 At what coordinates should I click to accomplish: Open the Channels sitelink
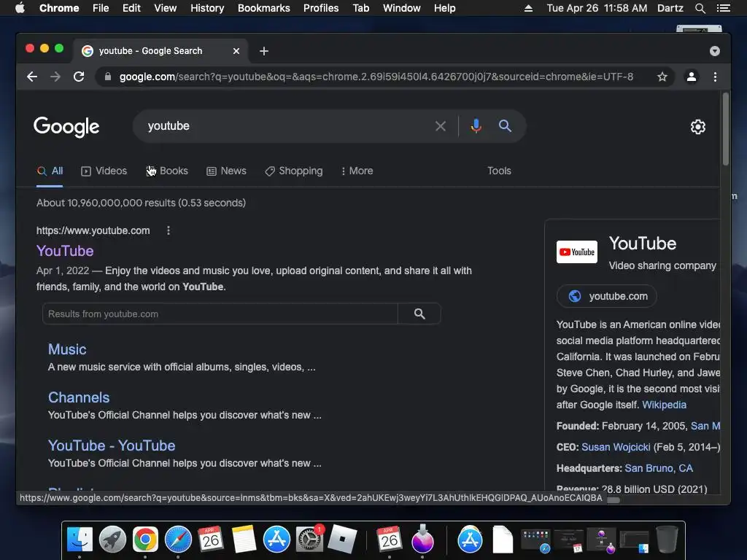(x=79, y=397)
